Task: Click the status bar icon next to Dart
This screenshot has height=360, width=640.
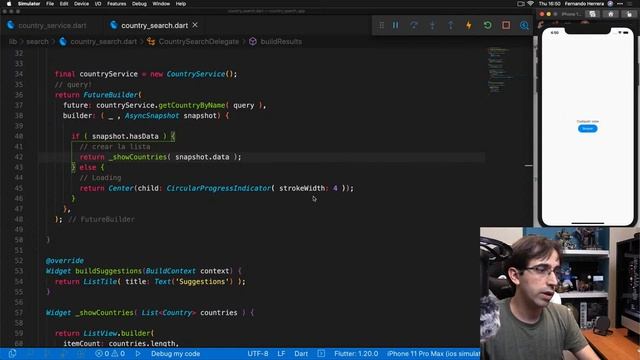Action: pos(321,354)
